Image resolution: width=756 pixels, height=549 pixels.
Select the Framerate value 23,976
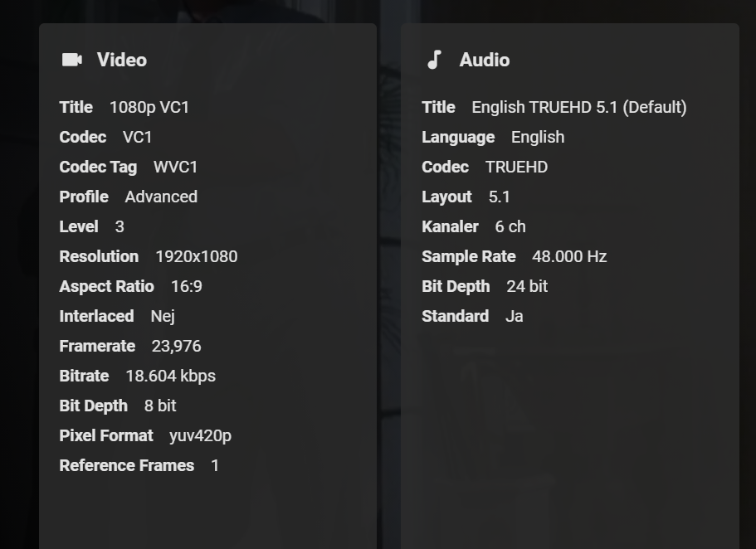coord(176,346)
